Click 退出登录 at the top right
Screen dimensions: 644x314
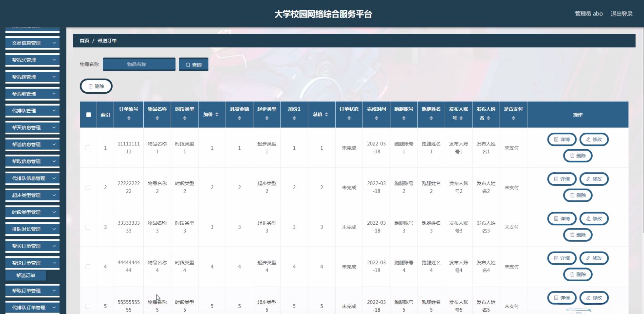point(621,13)
